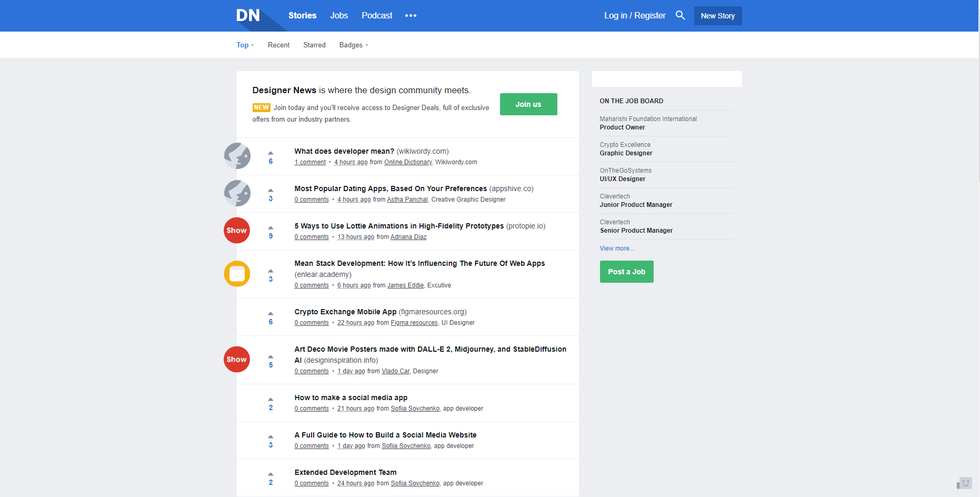Upvote 'Most Popular Dating Apps' story
The width and height of the screenshot is (980, 497).
[x=271, y=191]
